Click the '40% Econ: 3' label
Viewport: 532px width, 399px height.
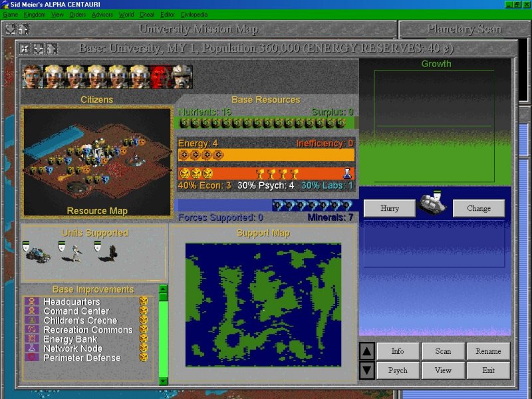tap(204, 186)
